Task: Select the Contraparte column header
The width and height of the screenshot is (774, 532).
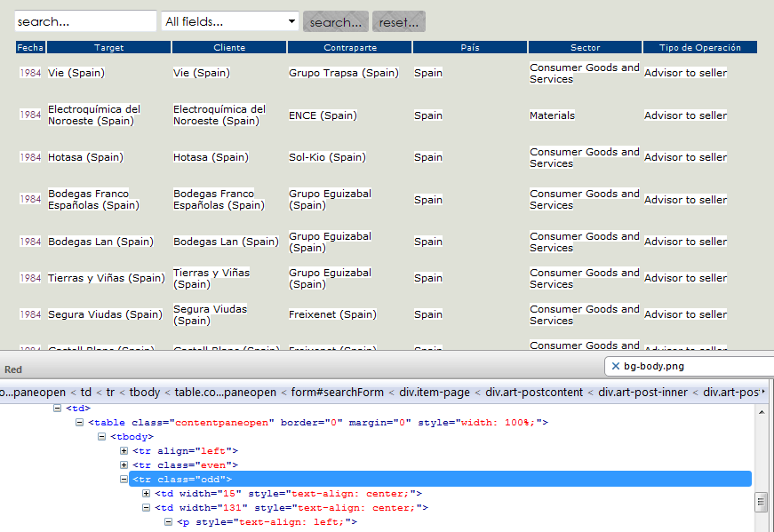Action: click(349, 47)
